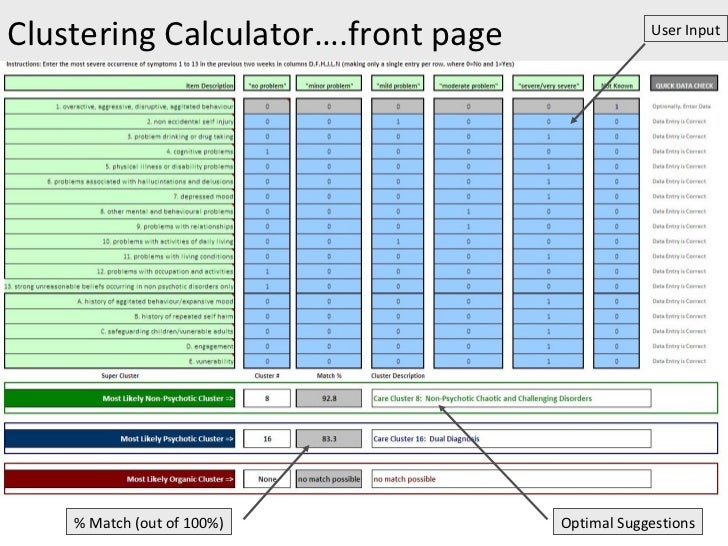Click 'Not Known' cell for engagement row
This screenshot has height=546, width=728.
(616, 346)
